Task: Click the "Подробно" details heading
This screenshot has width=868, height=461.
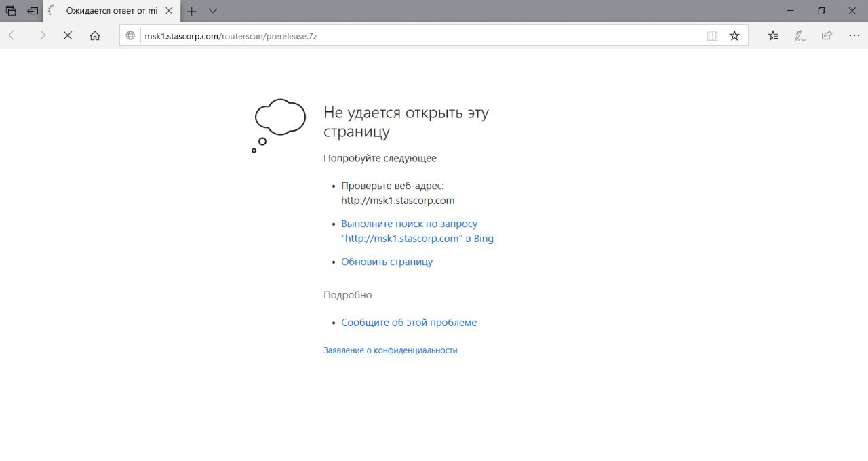Action: tap(348, 295)
